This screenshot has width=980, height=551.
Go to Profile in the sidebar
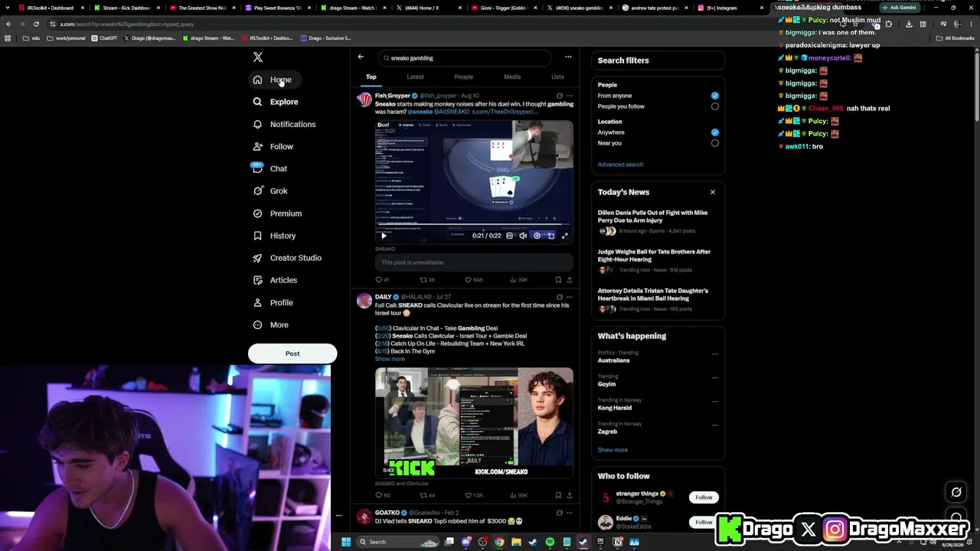[274, 302]
